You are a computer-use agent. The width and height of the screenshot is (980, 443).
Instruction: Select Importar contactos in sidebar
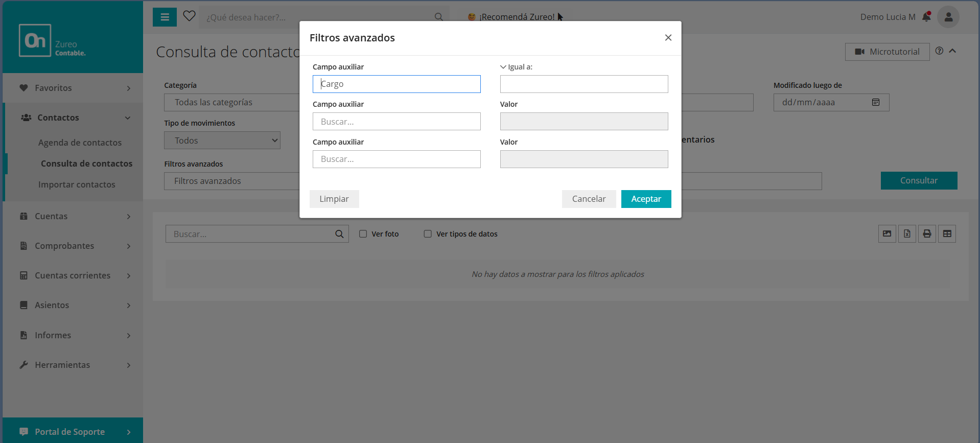(x=77, y=184)
